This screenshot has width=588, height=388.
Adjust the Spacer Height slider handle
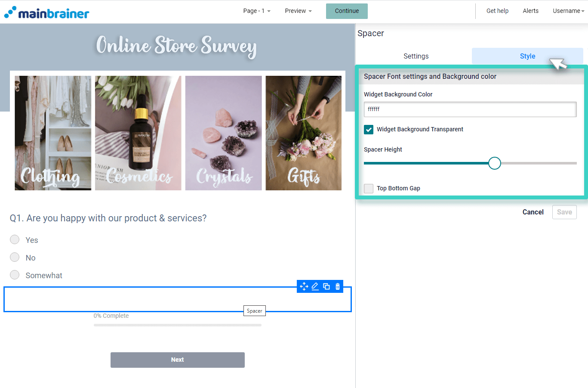pyautogui.click(x=494, y=163)
